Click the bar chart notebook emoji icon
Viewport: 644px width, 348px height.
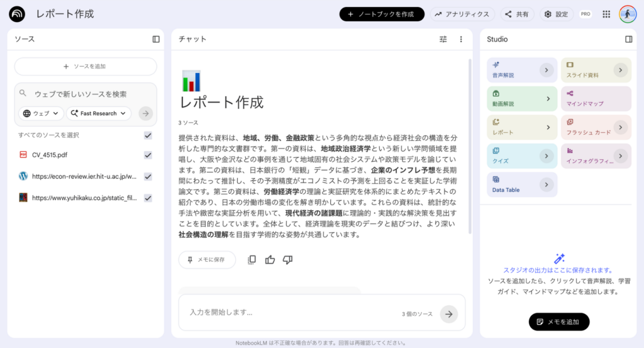click(x=191, y=81)
